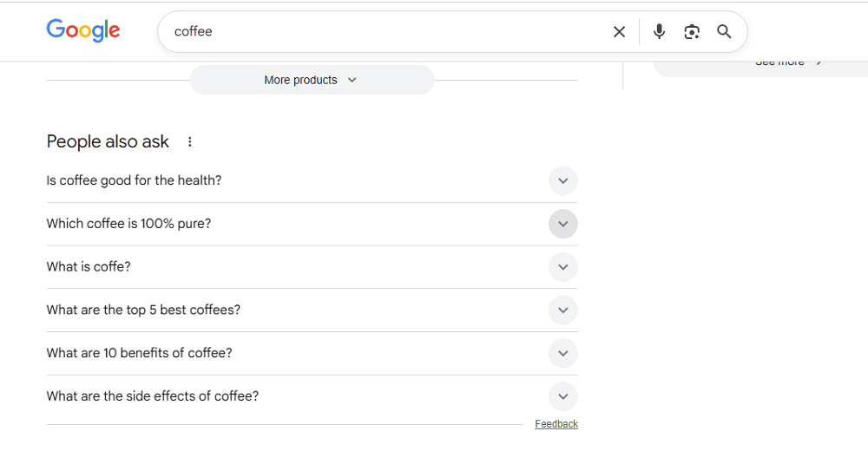Expand chevron for 10 benefits of coffee
The height and width of the screenshot is (451, 868).
coord(562,353)
